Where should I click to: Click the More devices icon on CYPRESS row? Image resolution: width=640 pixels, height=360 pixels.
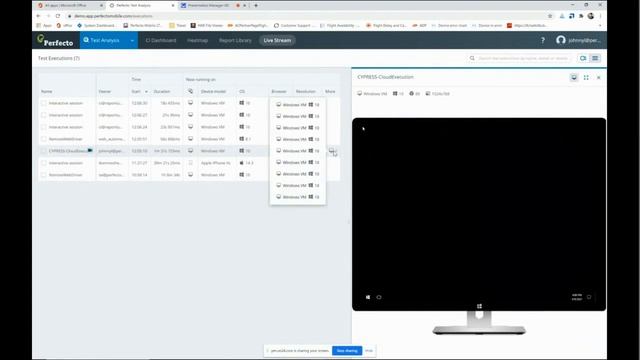coord(332,151)
